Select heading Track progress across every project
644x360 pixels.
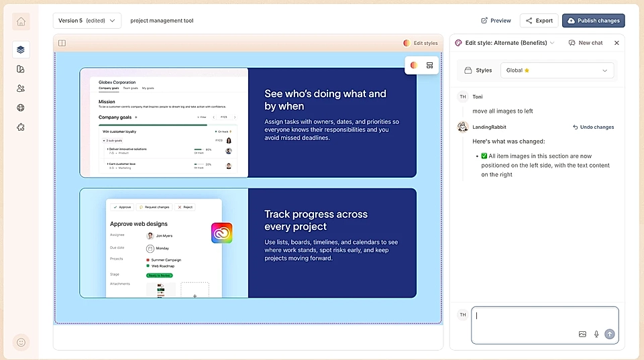(x=316, y=220)
